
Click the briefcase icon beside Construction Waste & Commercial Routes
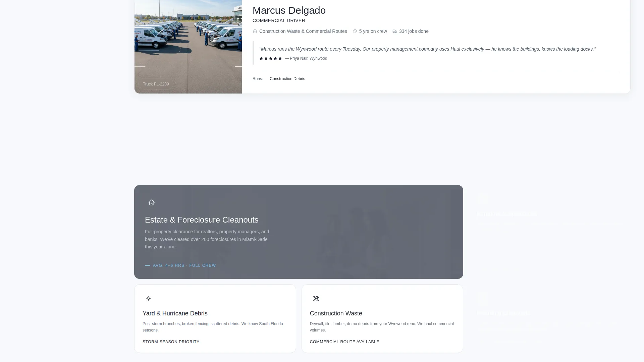pos(255,31)
